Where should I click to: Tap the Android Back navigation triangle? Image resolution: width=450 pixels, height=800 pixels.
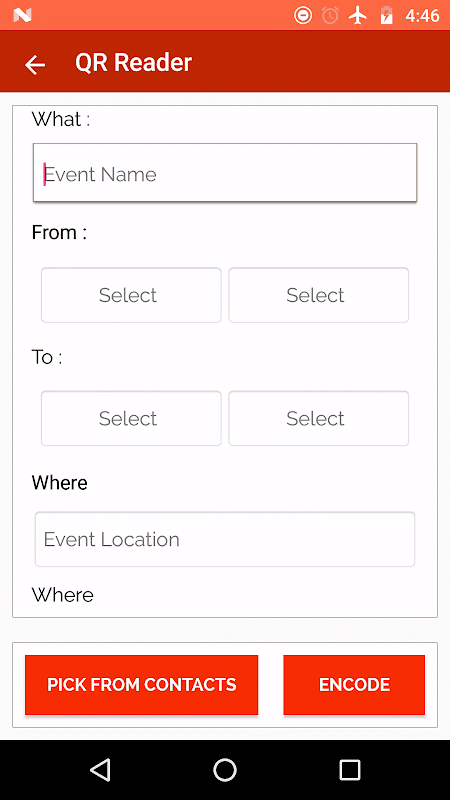101,770
